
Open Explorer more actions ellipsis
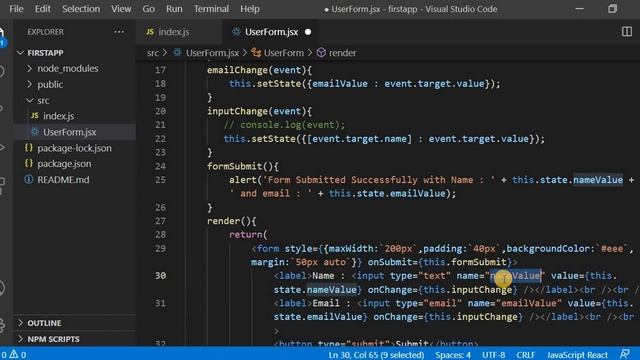click(x=119, y=32)
